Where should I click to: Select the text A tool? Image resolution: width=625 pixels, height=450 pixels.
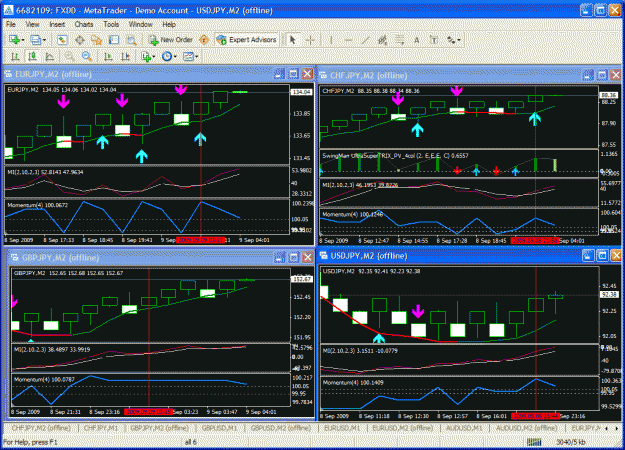[417, 40]
